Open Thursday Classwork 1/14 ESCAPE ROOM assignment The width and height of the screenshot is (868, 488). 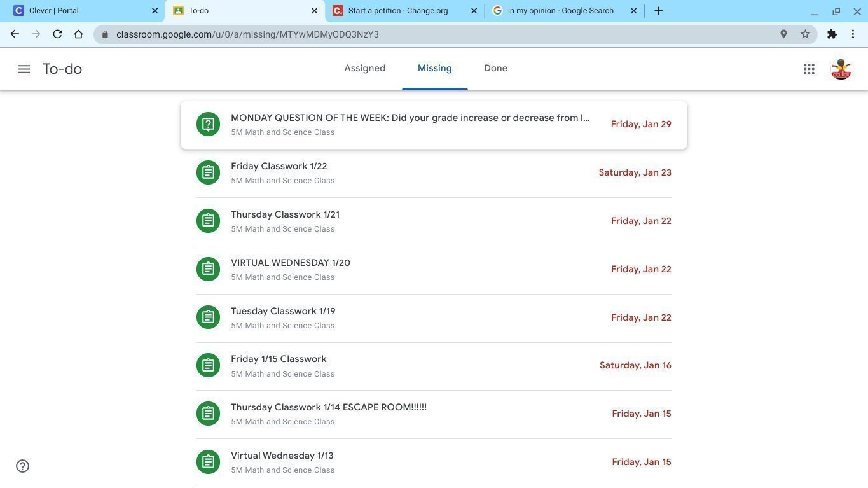click(x=328, y=407)
